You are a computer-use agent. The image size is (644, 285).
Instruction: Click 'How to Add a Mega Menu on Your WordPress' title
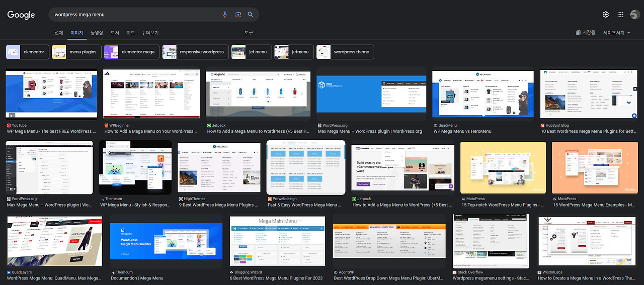[151, 131]
